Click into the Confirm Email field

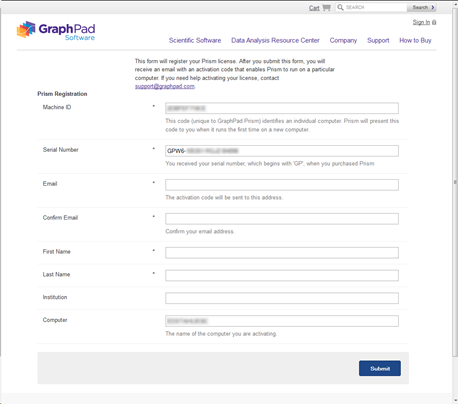click(282, 219)
